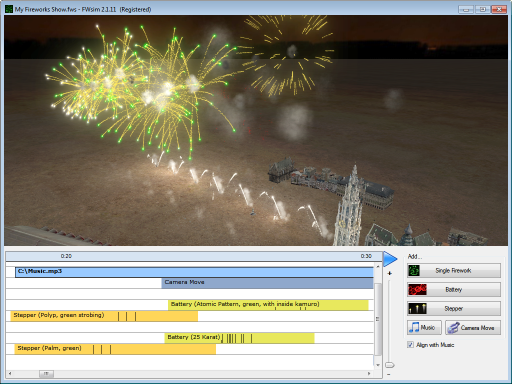
Task: Select Stepper (Palm, green) timeline block
Action: pyautogui.click(x=115, y=349)
